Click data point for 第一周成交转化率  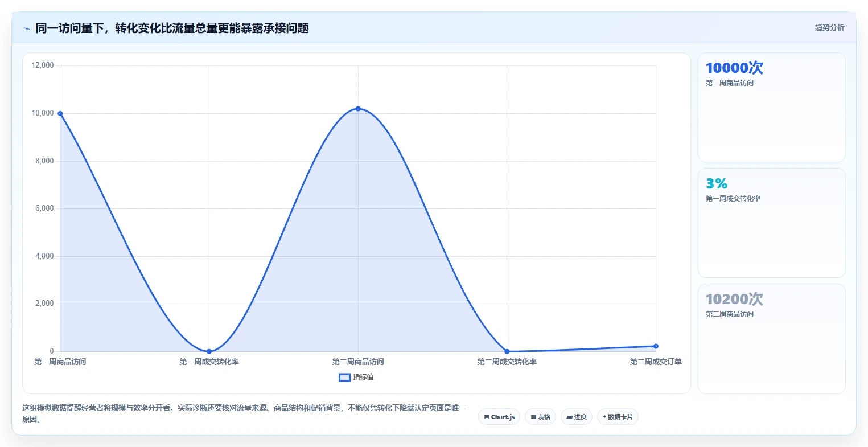point(209,351)
